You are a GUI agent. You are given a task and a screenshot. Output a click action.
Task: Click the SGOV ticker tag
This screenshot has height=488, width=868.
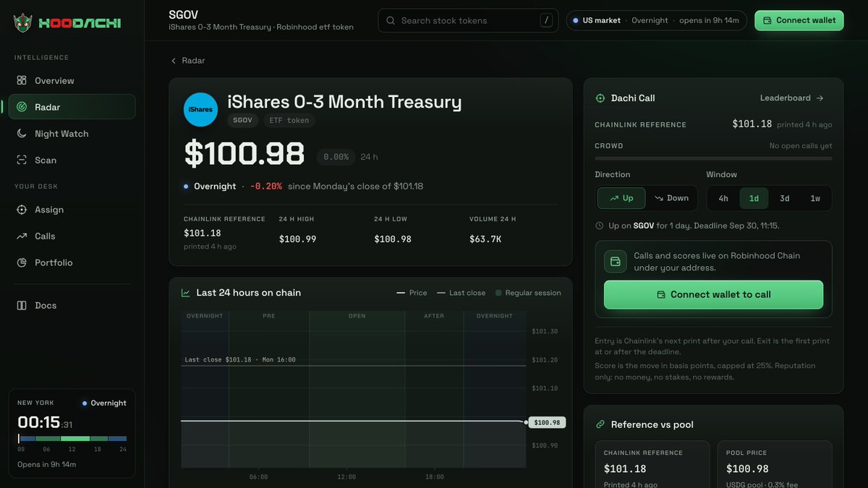(x=242, y=121)
